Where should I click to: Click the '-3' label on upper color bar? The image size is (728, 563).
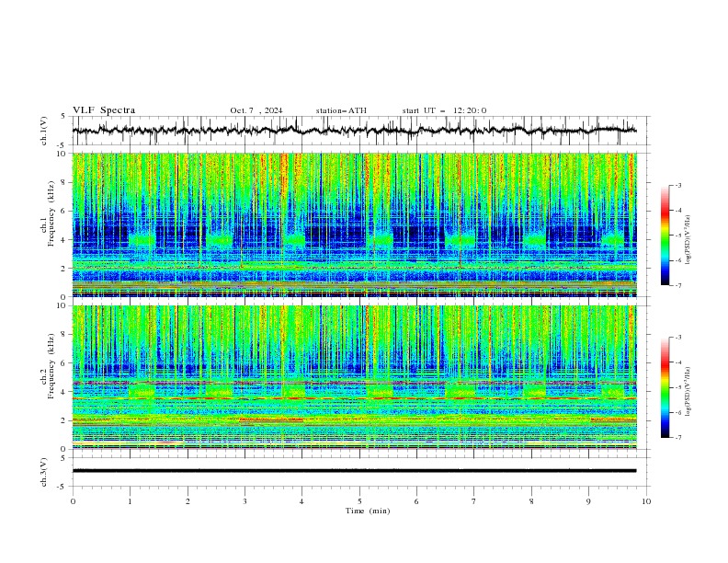678,185
